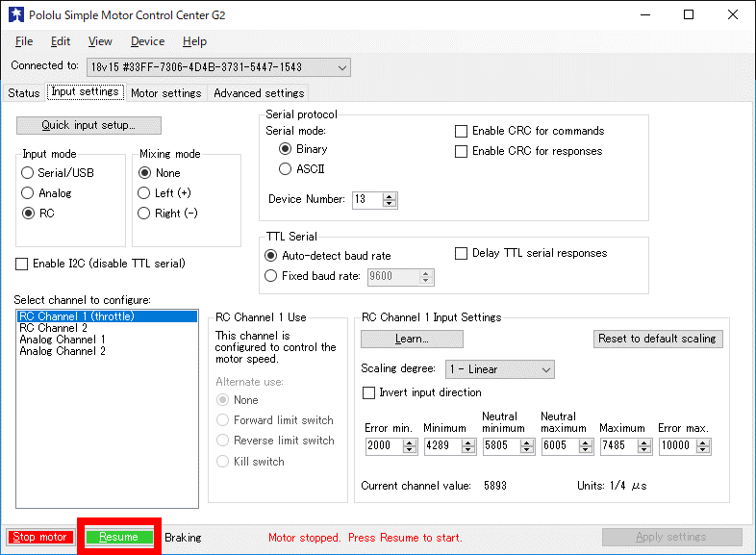Viewport: 756px width, 555px height.
Task: Open the View menu
Action: [x=100, y=41]
